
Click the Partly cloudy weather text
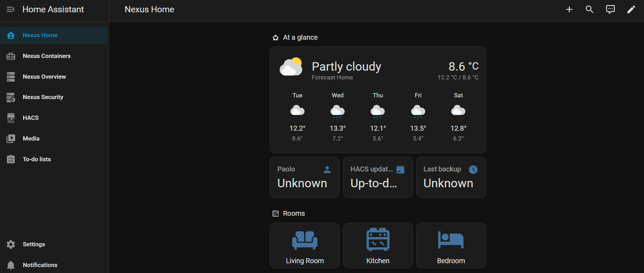tap(346, 66)
